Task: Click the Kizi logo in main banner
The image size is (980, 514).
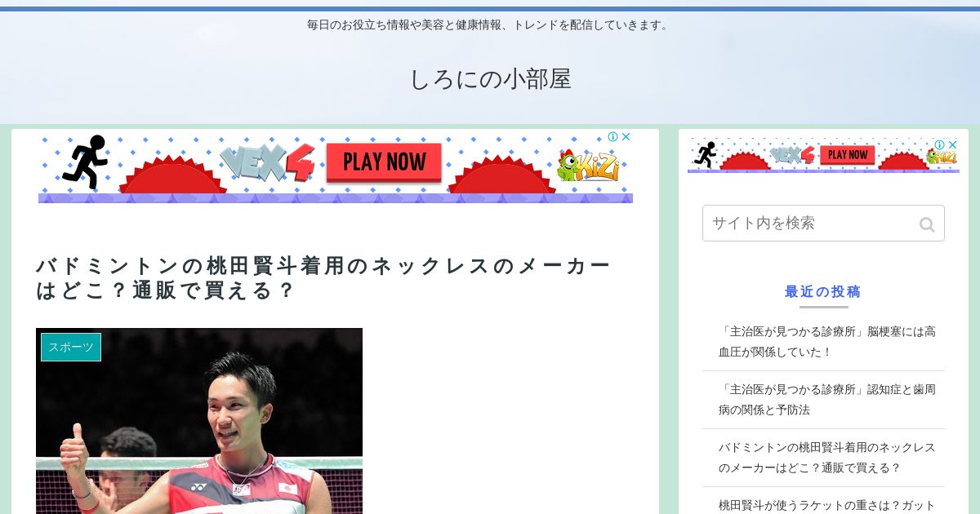Action: [589, 166]
